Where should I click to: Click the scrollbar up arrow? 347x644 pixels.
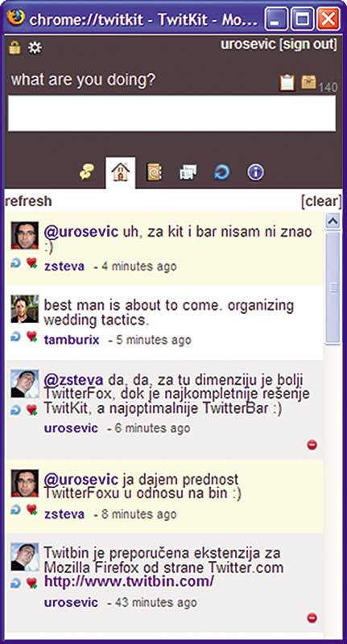tap(333, 221)
